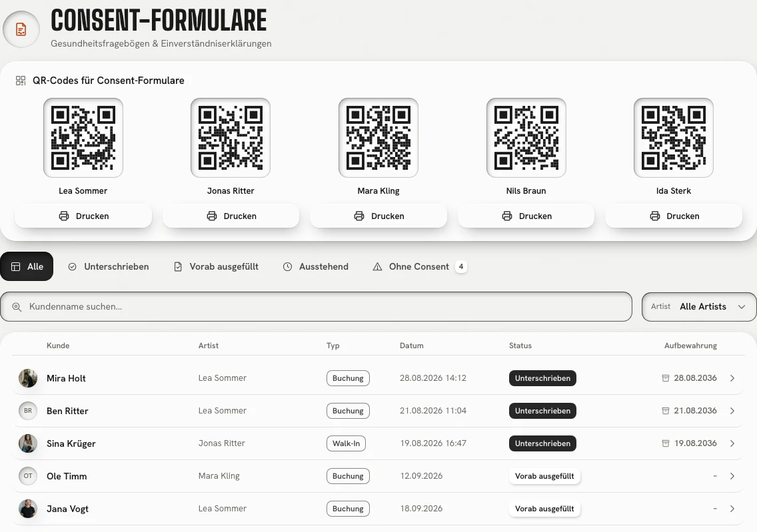
Task: Print Mara Kling's QR code
Action: pyautogui.click(x=378, y=216)
